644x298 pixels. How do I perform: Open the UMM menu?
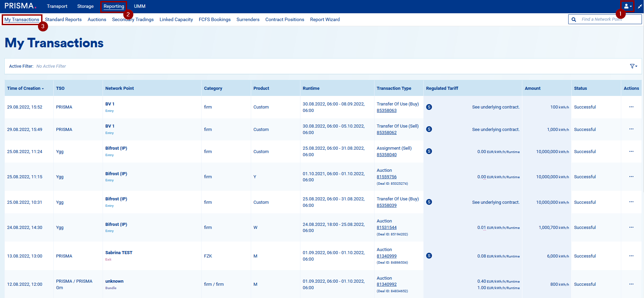click(x=140, y=6)
